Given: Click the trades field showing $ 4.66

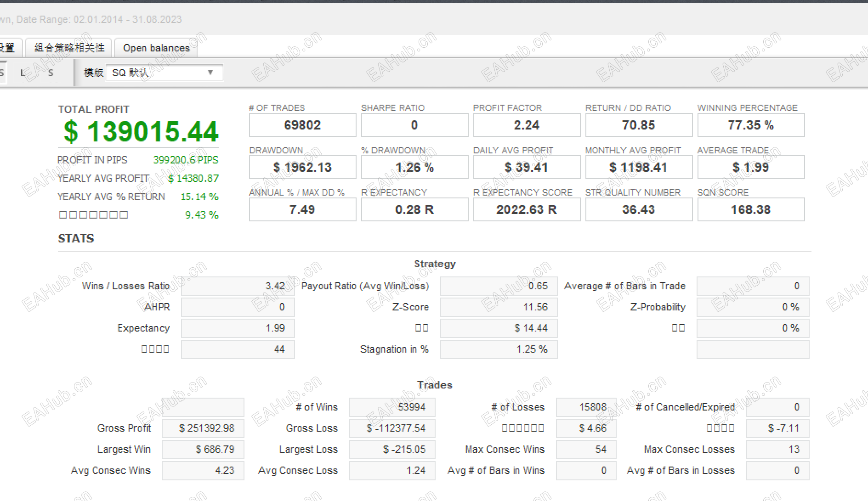Looking at the screenshot, I should (x=586, y=428).
